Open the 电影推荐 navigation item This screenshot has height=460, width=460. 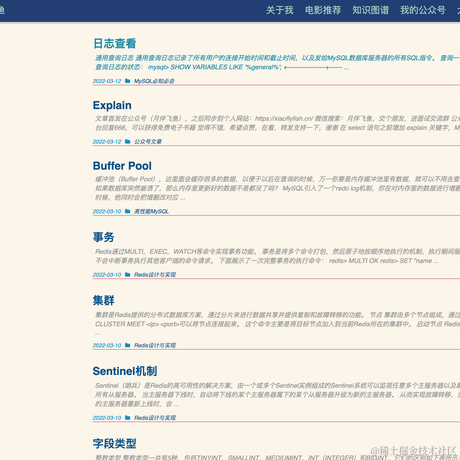click(323, 10)
